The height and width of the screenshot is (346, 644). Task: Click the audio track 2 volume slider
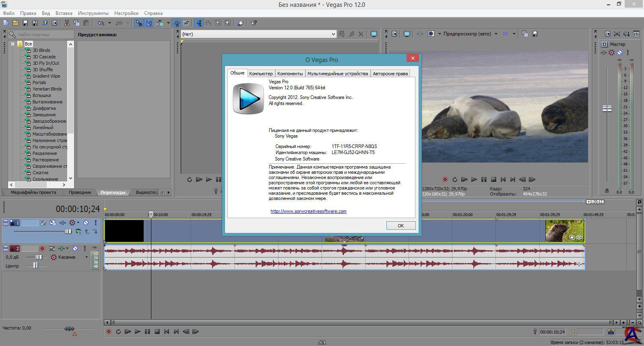pos(38,257)
